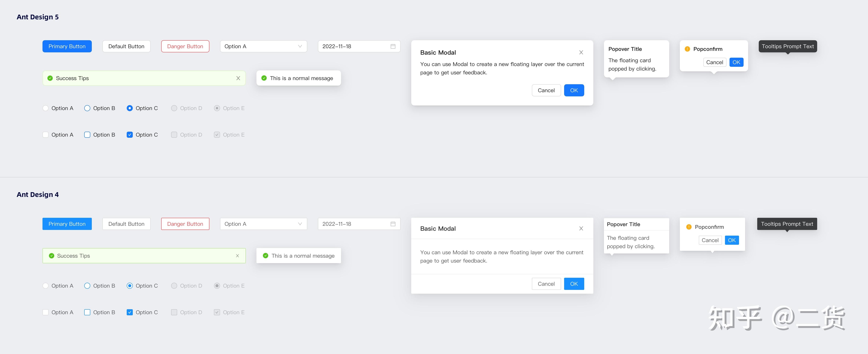Click Primary Button in Ant Design 5
Viewport: 868px width, 354px height.
pos(67,46)
